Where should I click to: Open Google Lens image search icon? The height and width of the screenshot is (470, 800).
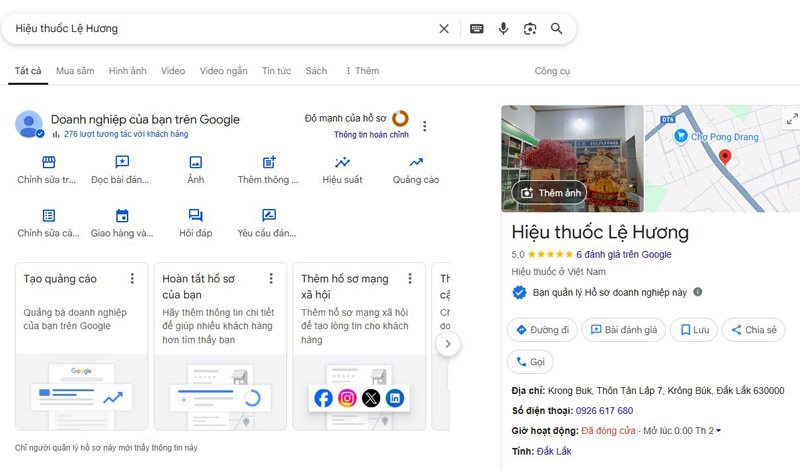(530, 29)
